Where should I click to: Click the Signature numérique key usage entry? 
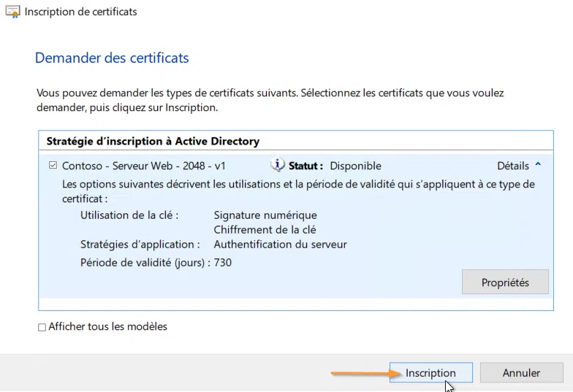pos(265,215)
